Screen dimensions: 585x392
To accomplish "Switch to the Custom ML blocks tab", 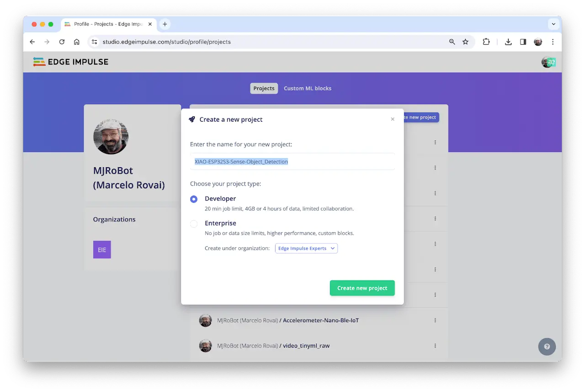I will (307, 88).
